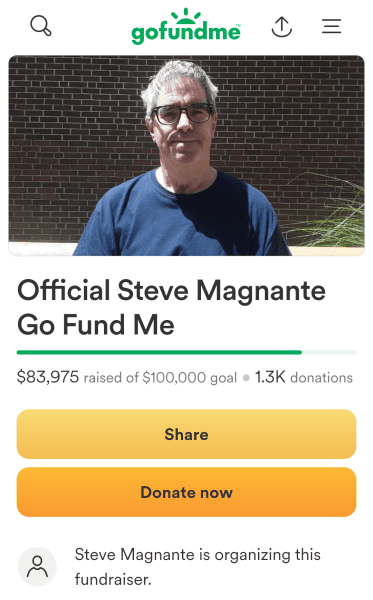Tap the $100,000 goal text
The image size is (373, 600).
pyautogui.click(x=189, y=378)
